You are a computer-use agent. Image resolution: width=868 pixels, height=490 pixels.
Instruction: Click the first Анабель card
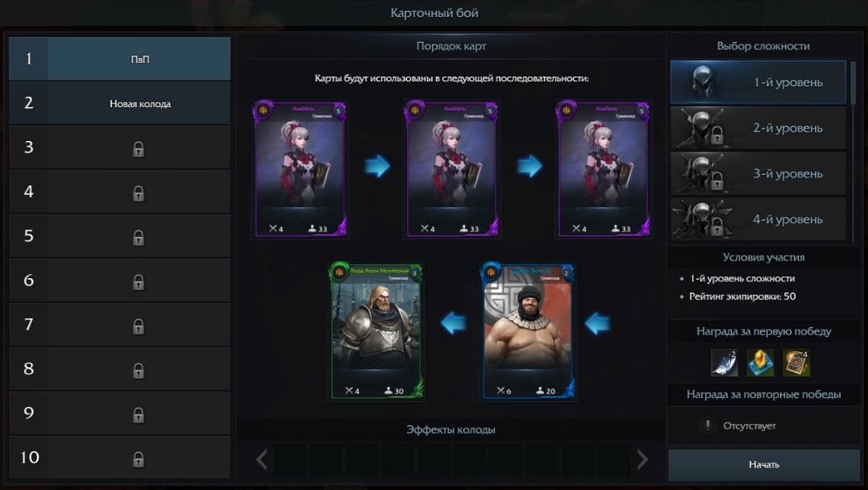coord(300,169)
